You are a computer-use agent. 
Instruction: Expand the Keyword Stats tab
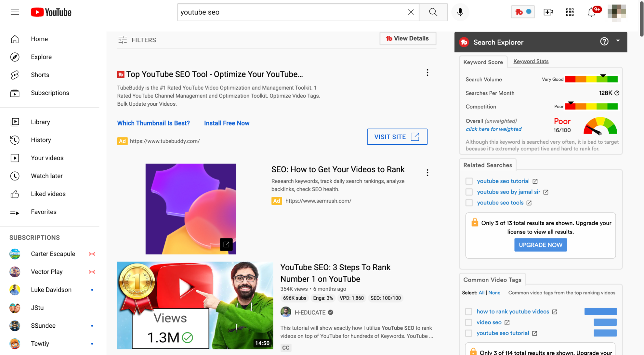pos(531,61)
